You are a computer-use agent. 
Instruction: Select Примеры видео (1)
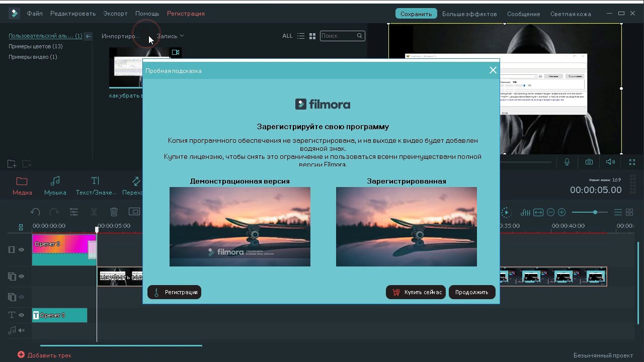[33, 57]
